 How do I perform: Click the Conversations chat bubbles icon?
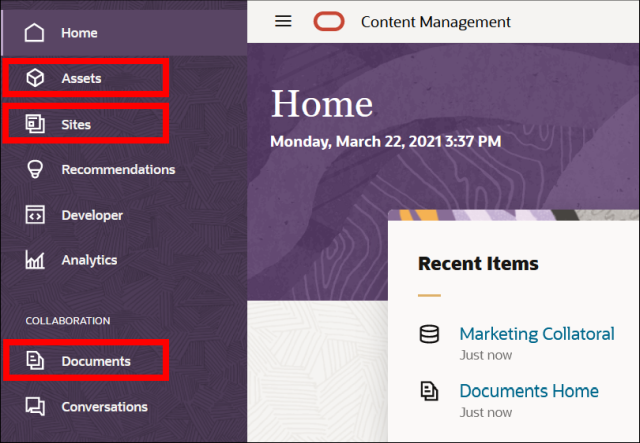coord(35,406)
